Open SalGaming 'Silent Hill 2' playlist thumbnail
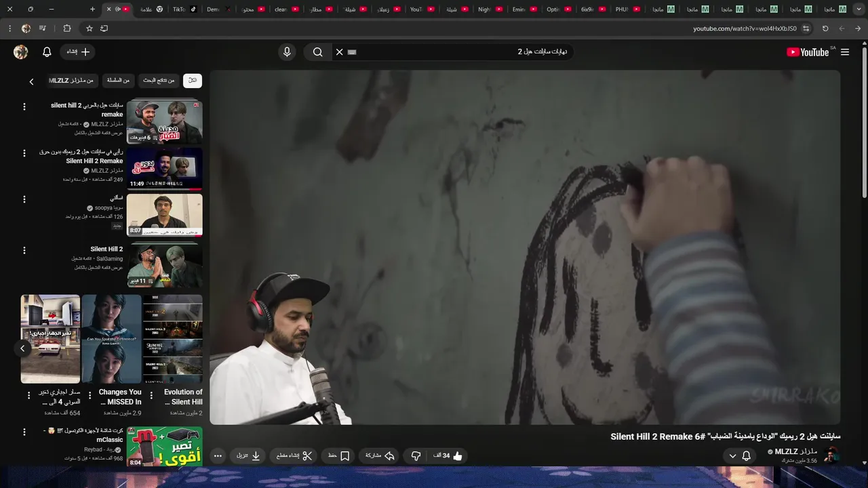The width and height of the screenshot is (868, 488). (164, 266)
